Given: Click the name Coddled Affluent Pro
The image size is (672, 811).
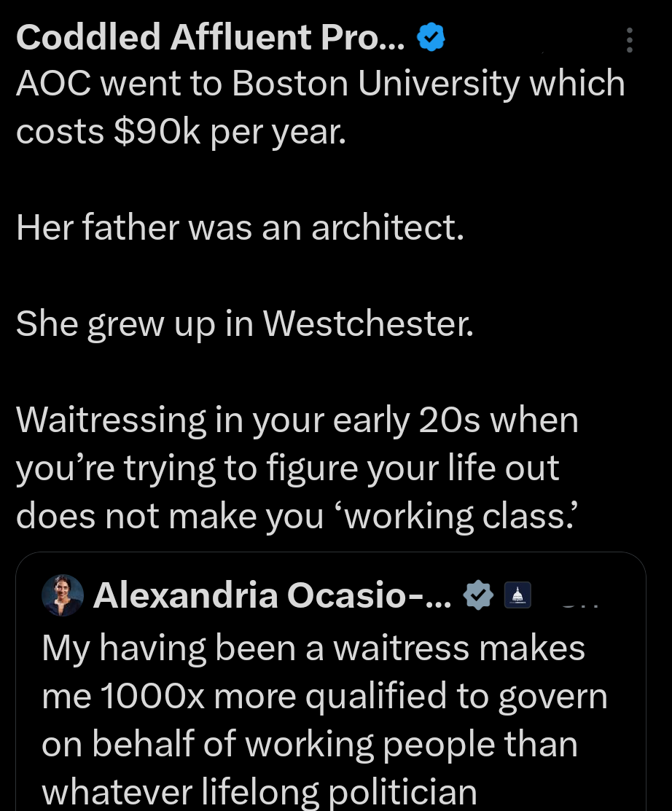Looking at the screenshot, I should [210, 35].
